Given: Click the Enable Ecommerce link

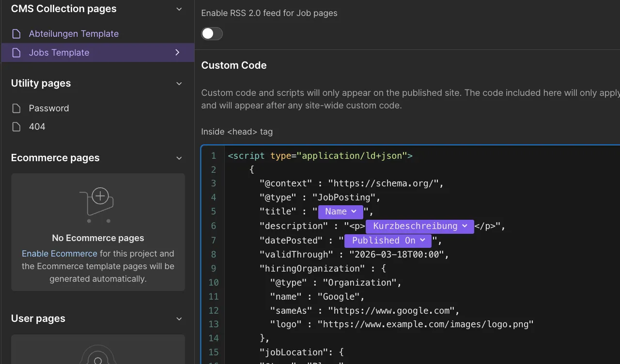Looking at the screenshot, I should pos(60,254).
